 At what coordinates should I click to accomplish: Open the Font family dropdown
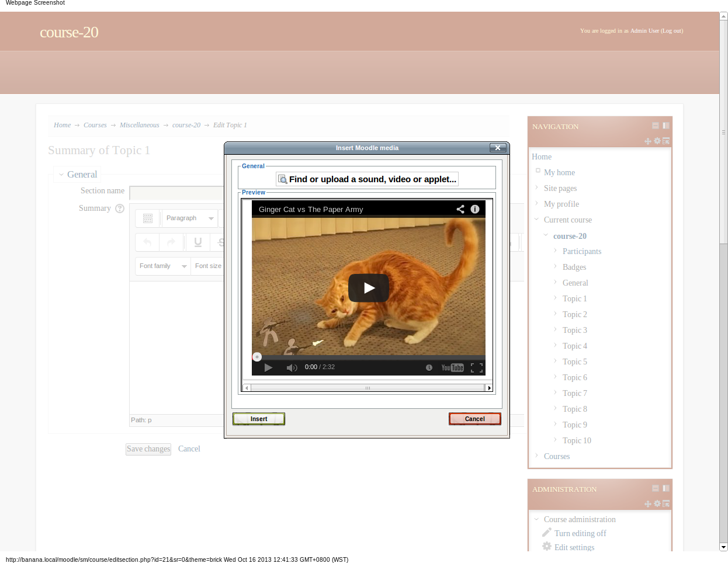click(163, 266)
